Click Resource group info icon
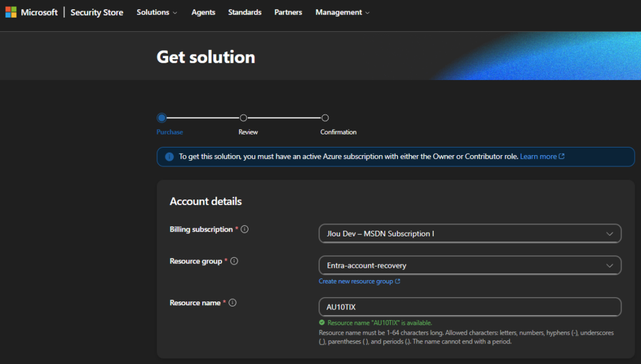The image size is (641, 364). pyautogui.click(x=234, y=261)
